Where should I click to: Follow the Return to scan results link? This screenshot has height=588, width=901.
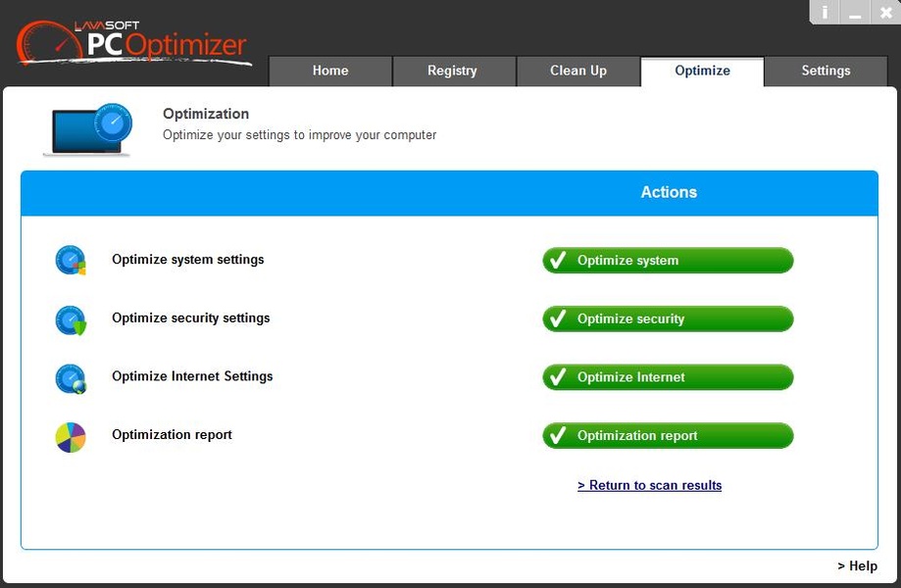coord(649,485)
